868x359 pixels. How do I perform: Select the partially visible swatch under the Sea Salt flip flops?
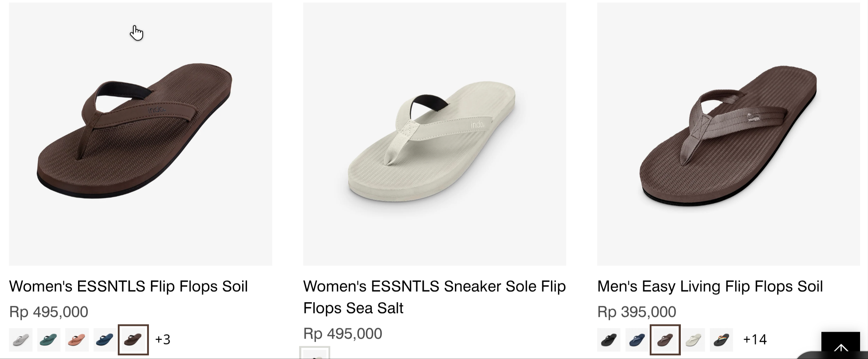point(315,353)
